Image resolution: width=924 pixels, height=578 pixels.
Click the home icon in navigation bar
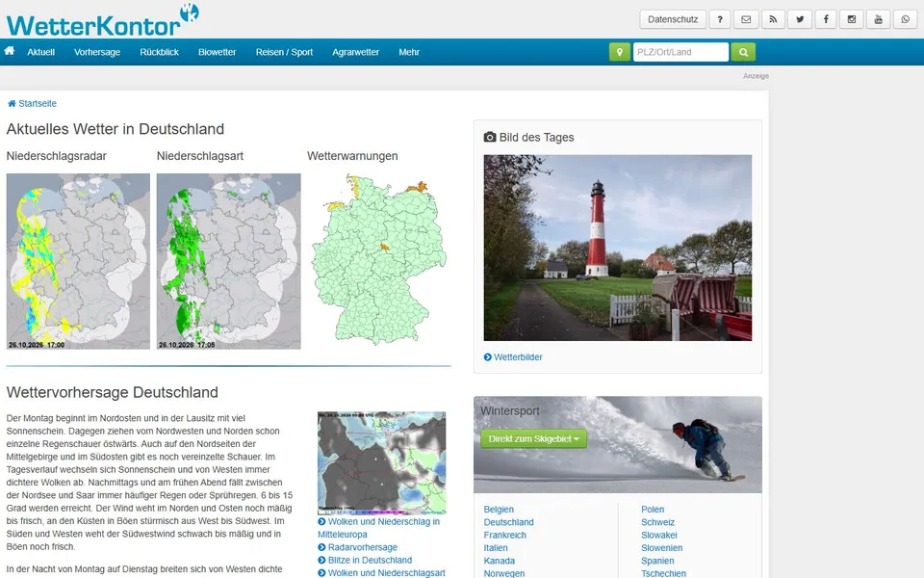pyautogui.click(x=10, y=51)
